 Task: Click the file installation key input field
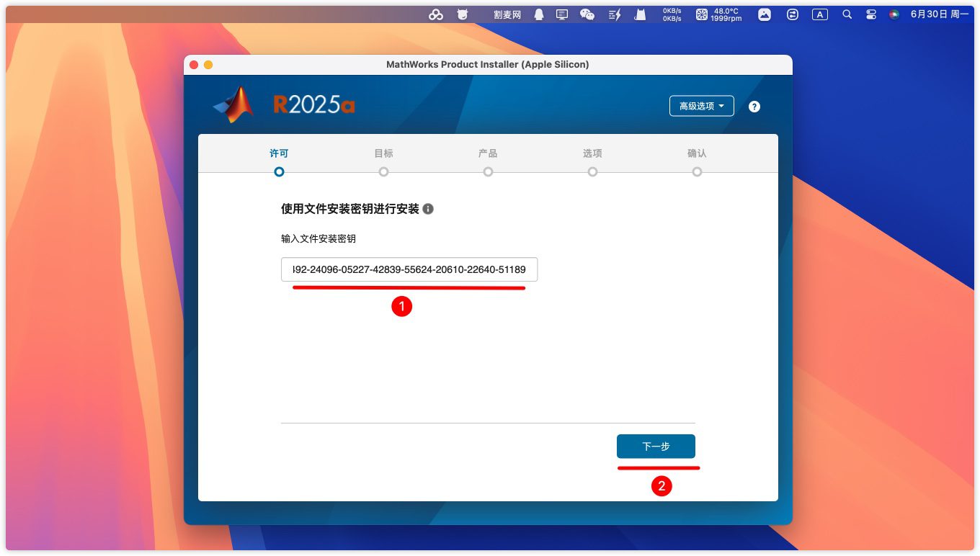pyautogui.click(x=409, y=270)
